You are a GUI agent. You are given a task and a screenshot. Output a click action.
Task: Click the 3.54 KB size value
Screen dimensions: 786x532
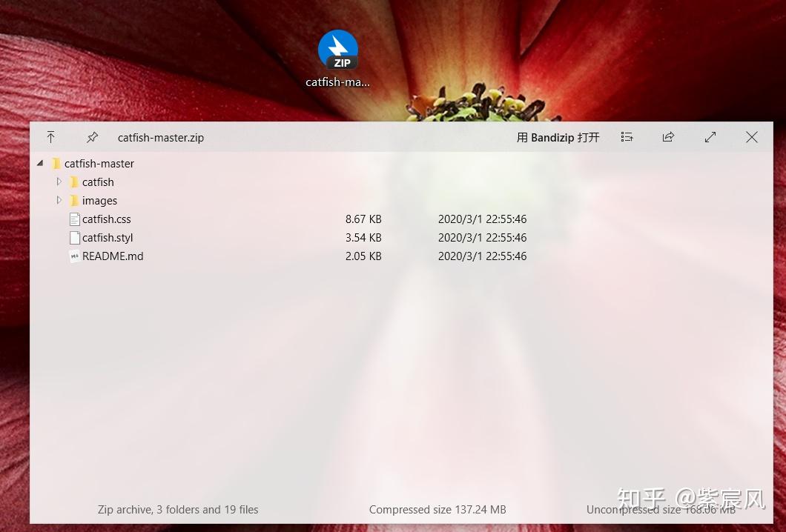pyautogui.click(x=363, y=237)
